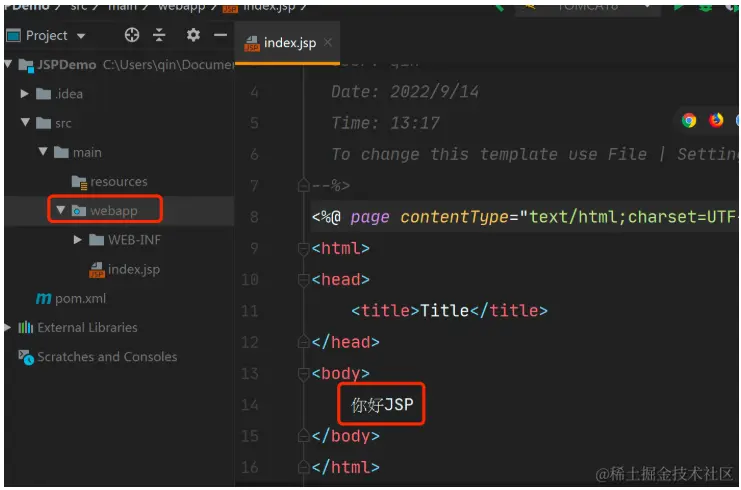Select Scratches and Consoles
The image size is (741, 490).
(107, 357)
